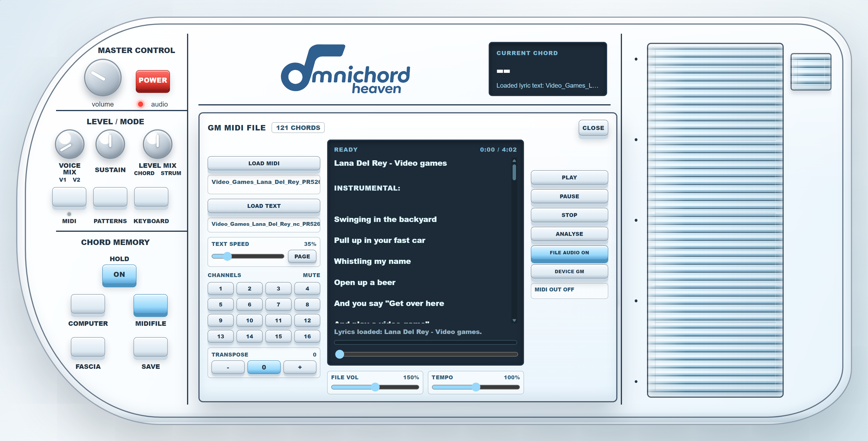The width and height of the screenshot is (868, 441).
Task: Mute channel 7
Action: 278,305
